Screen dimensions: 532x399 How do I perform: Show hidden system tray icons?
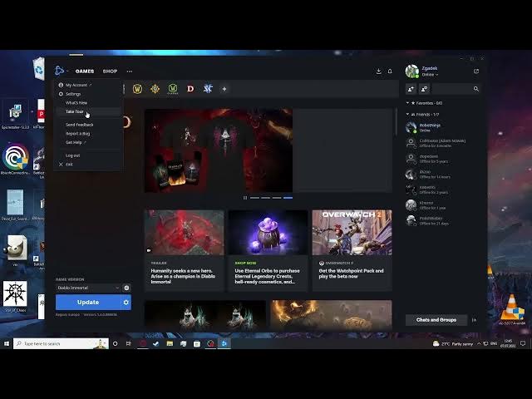[479, 343]
